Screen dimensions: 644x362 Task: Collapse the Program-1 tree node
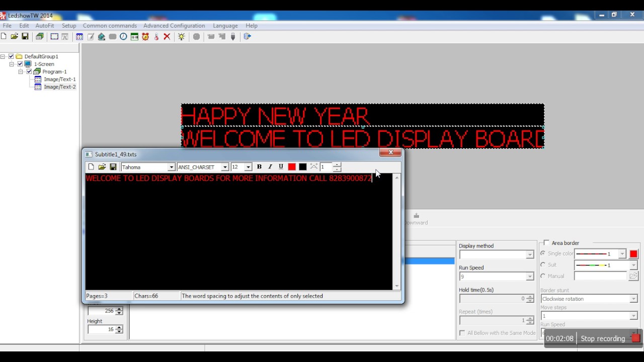[21, 71]
